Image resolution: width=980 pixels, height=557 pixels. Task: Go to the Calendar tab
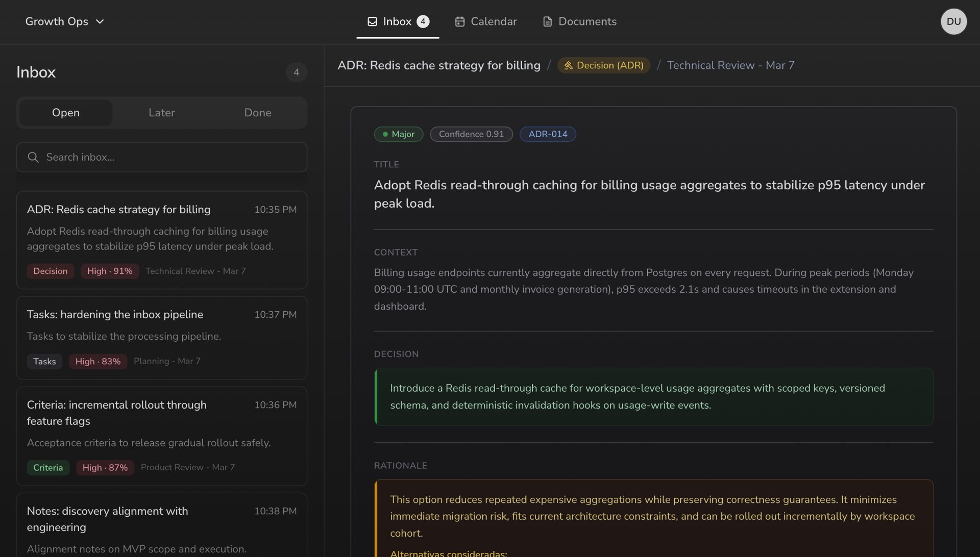click(493, 21)
